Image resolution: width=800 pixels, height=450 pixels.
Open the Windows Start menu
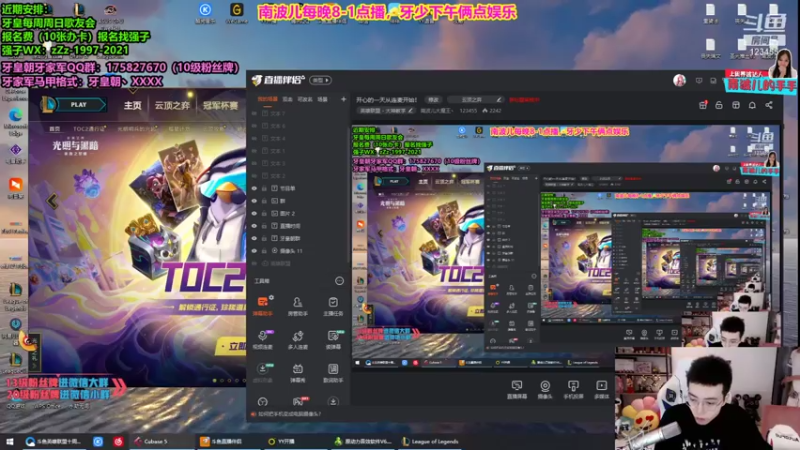click(9, 441)
